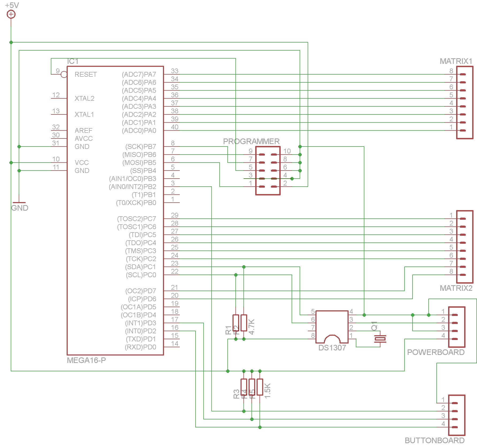Click the (TDI)PC5 pin label

143,235
